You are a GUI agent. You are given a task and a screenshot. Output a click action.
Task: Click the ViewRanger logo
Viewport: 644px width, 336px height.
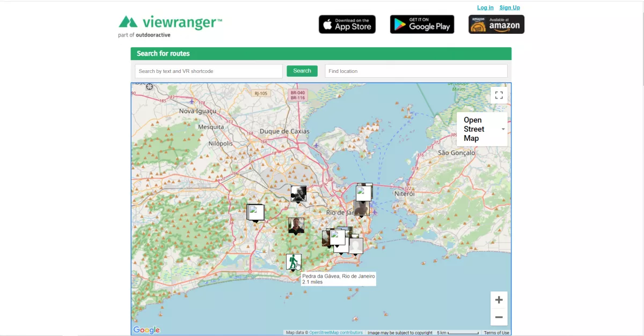click(170, 23)
